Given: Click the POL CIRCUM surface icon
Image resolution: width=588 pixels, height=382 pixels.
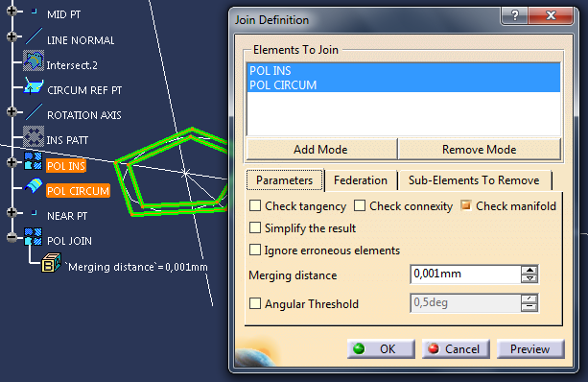Looking at the screenshot, I should coord(34,186).
